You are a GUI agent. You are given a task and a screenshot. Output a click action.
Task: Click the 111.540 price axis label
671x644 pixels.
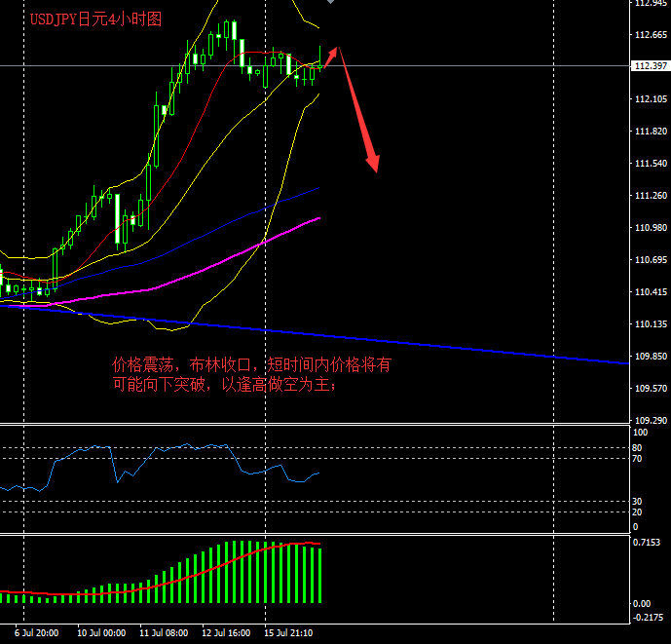[x=651, y=163]
